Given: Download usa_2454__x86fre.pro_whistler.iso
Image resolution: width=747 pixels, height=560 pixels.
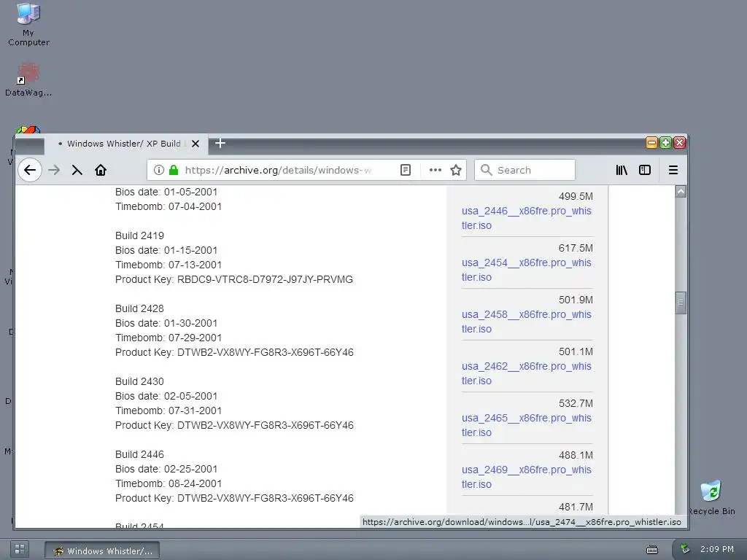Looking at the screenshot, I should (527, 270).
